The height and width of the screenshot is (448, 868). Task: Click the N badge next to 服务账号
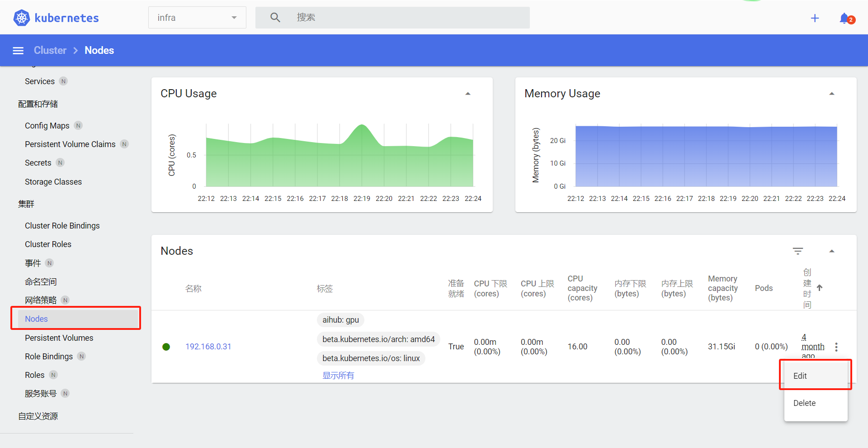pyautogui.click(x=66, y=394)
